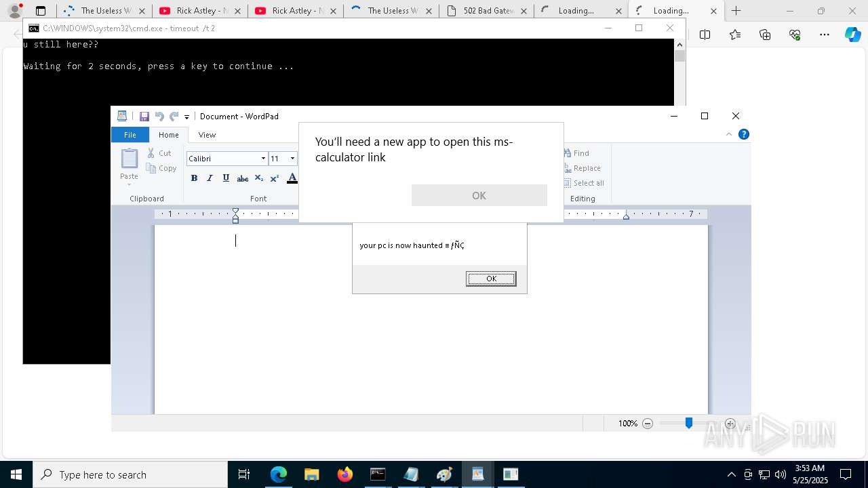
Task: Toggle Edge split screen icon
Action: click(705, 35)
